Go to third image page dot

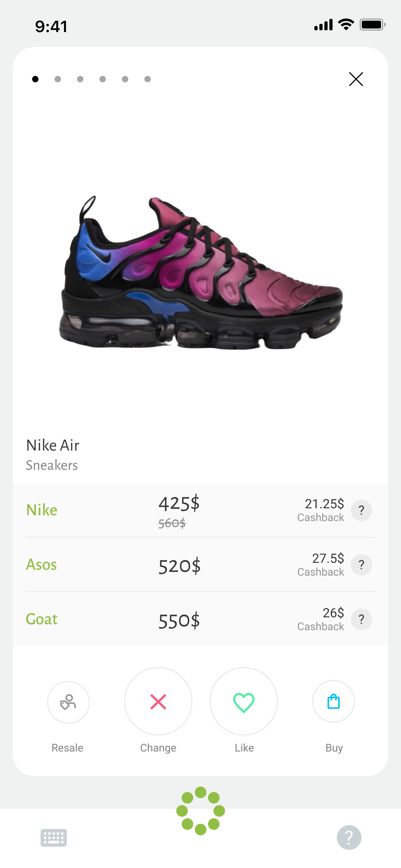pyautogui.click(x=80, y=79)
